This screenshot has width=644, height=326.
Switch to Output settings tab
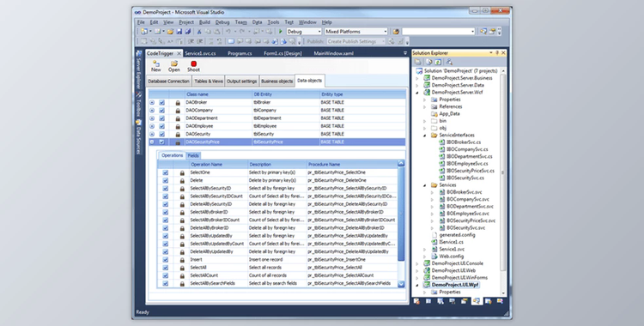[x=241, y=81]
